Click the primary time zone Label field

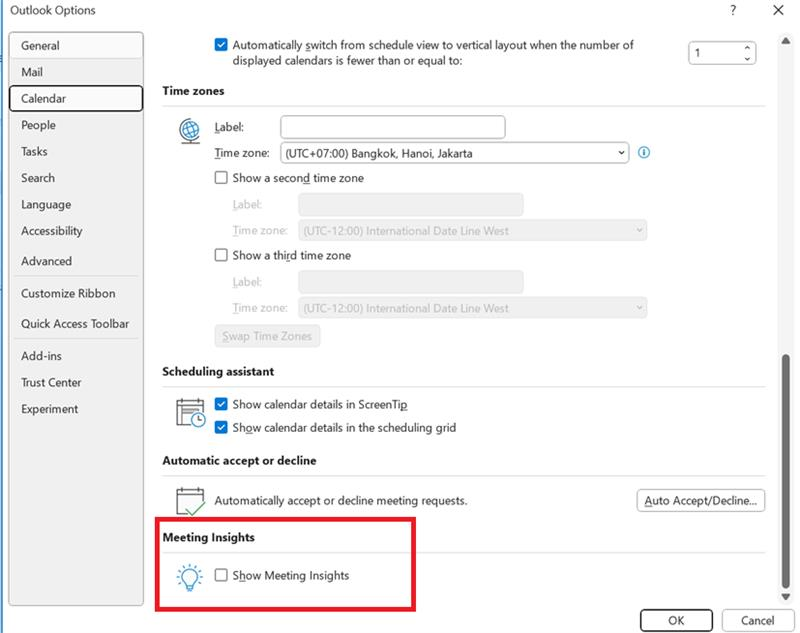[393, 127]
